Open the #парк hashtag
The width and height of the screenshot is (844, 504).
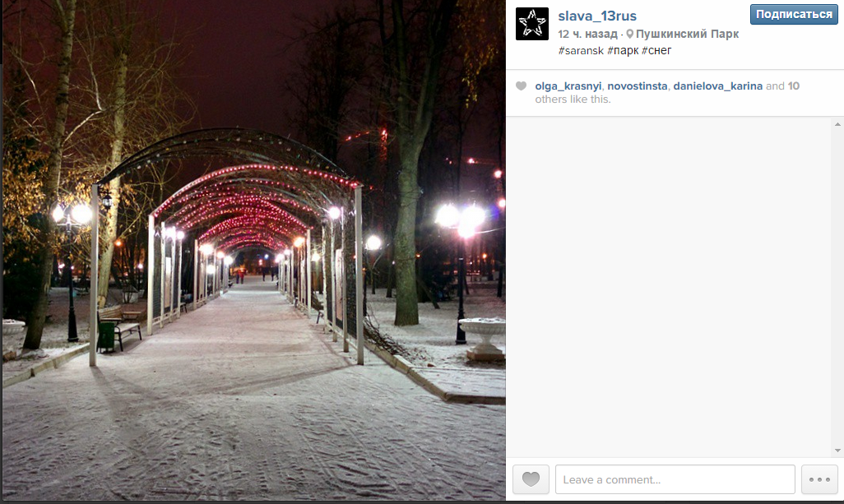[x=623, y=50]
